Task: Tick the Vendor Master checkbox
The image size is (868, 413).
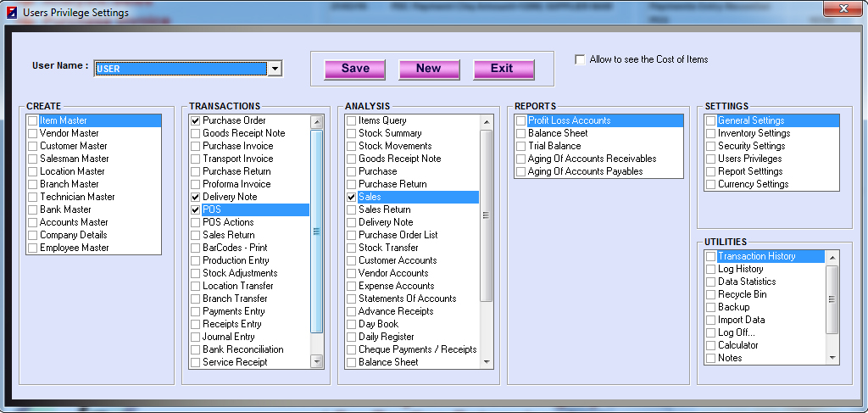Action: 33,133
